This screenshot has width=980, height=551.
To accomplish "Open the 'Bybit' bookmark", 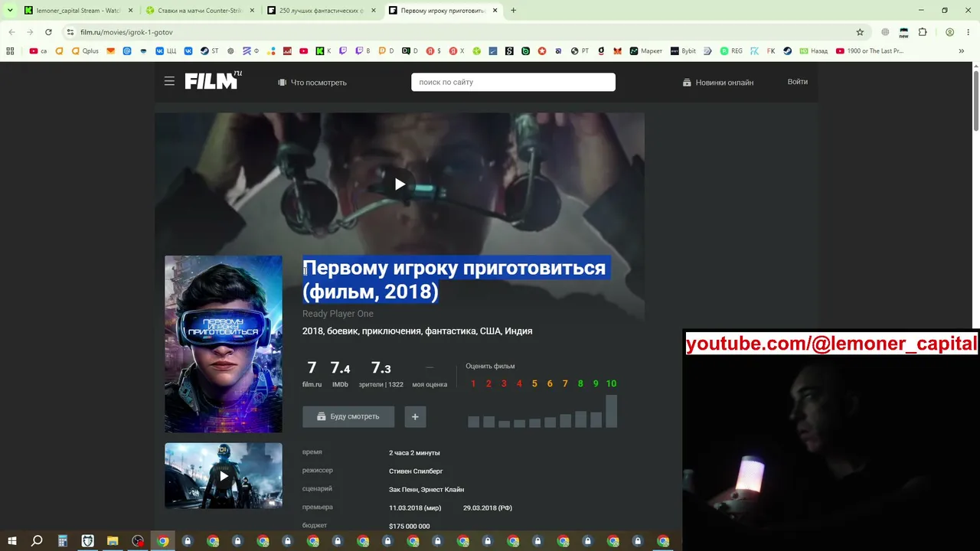I will (x=684, y=51).
